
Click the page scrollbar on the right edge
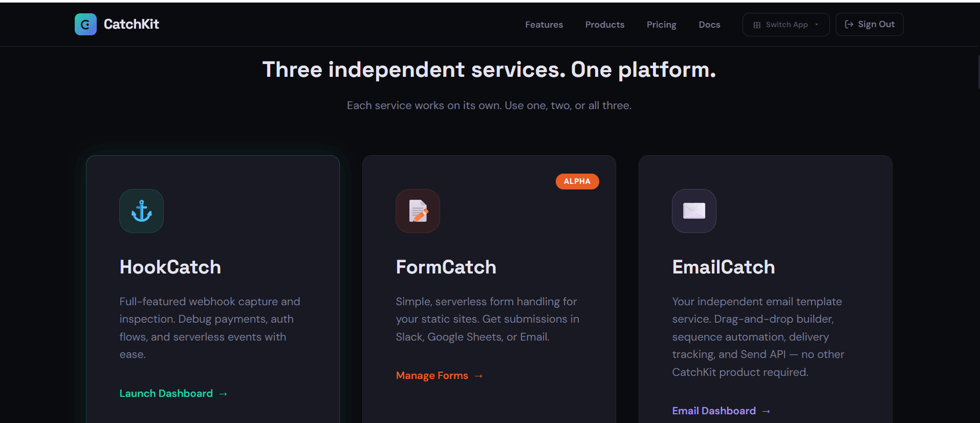(x=976, y=72)
